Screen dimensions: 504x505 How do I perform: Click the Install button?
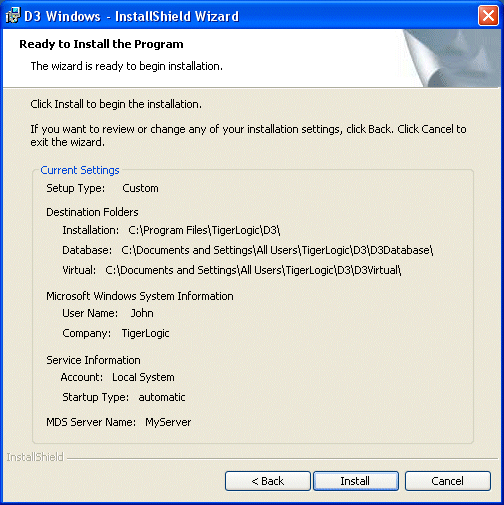tap(356, 481)
